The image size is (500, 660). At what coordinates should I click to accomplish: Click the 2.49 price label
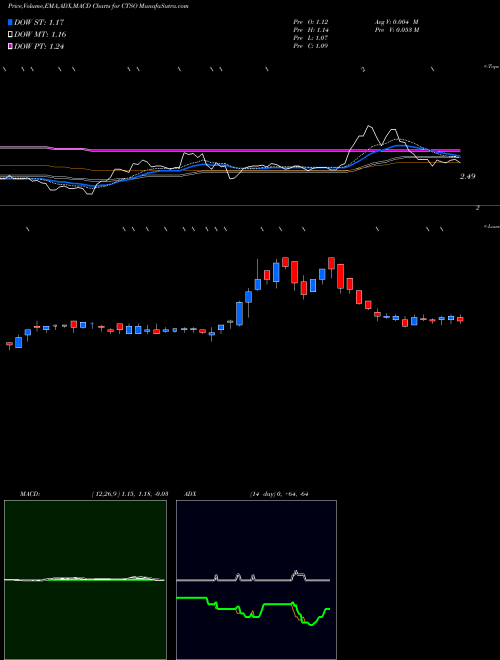tap(467, 176)
